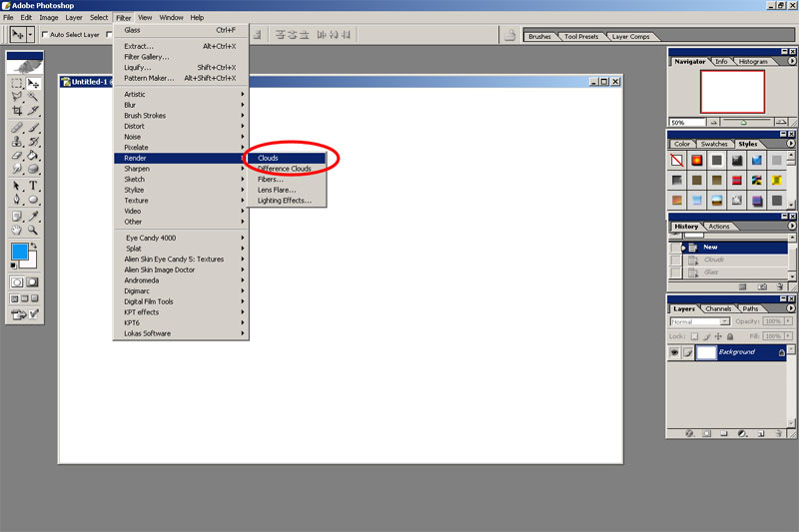
Task: Select the Eraser tool
Action: [x=17, y=155]
